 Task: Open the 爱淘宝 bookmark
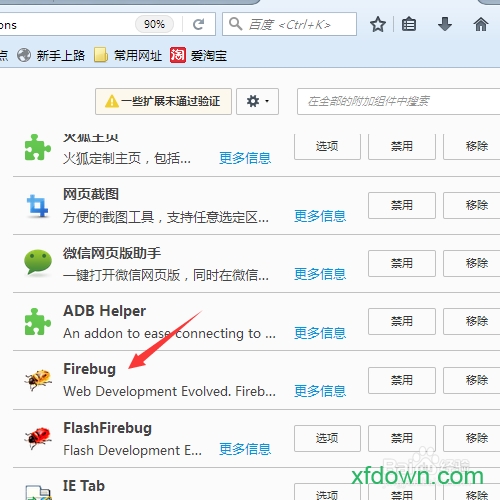[x=198, y=55]
